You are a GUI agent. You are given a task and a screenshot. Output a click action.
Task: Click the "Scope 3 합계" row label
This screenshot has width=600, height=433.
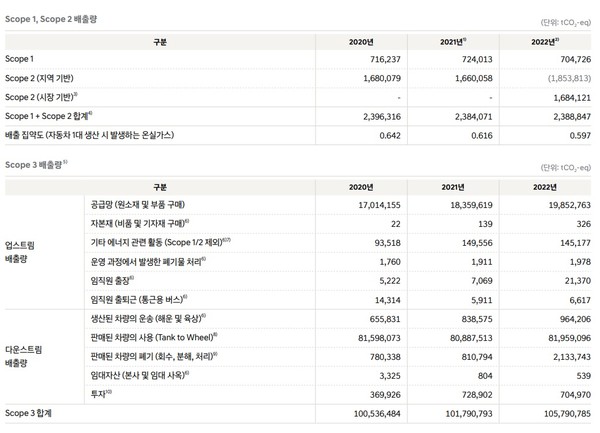28,413
